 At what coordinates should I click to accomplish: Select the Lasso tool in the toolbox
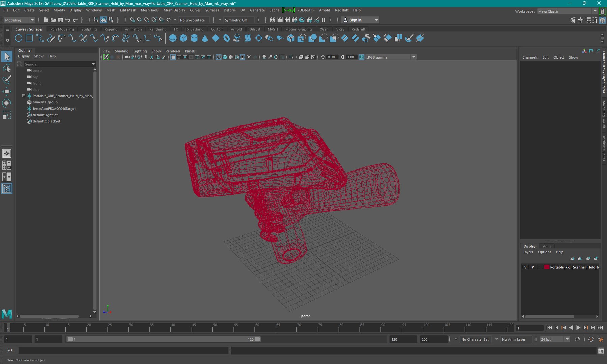pos(7,68)
